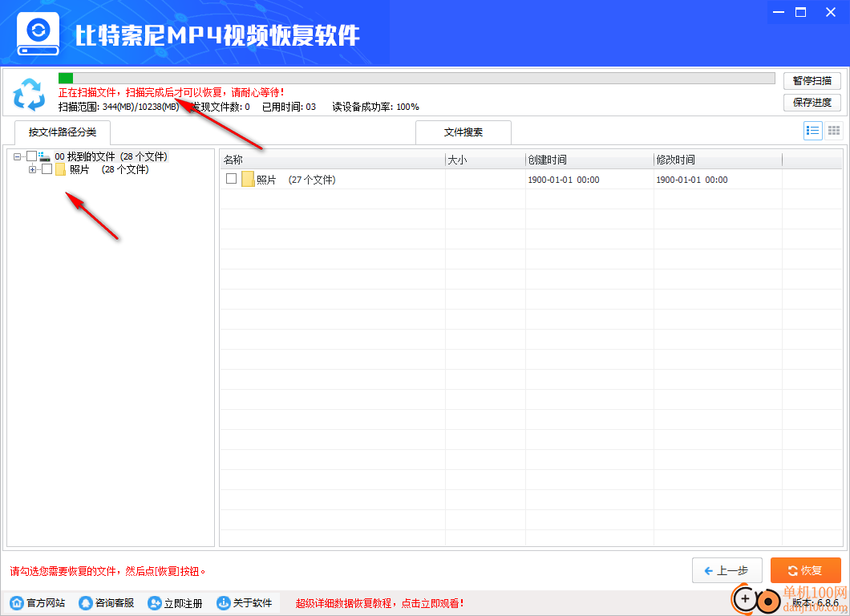Go back with the 上一步 button
The height and width of the screenshot is (616, 850).
[727, 570]
